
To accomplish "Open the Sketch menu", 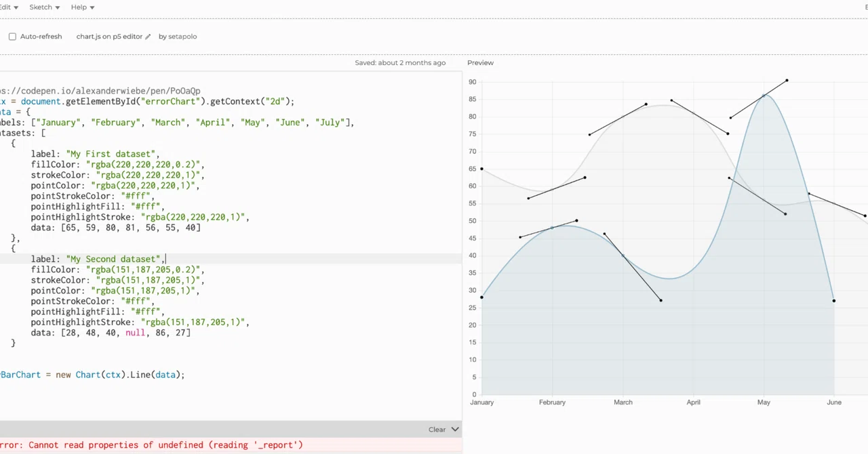I will (44, 7).
